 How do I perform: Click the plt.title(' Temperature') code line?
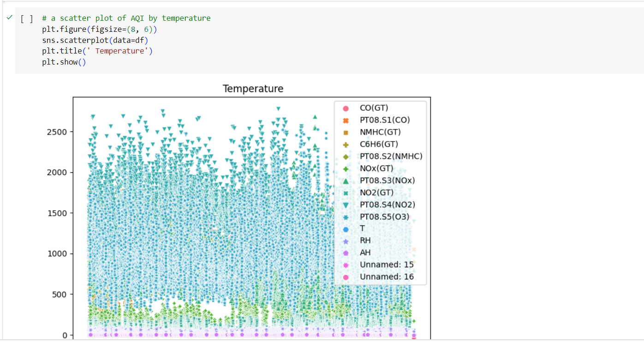(97, 51)
